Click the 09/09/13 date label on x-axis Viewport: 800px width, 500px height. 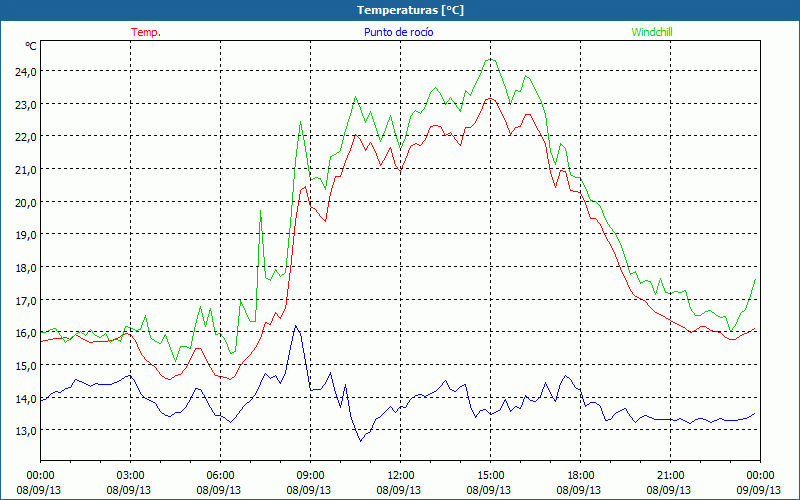760,490
